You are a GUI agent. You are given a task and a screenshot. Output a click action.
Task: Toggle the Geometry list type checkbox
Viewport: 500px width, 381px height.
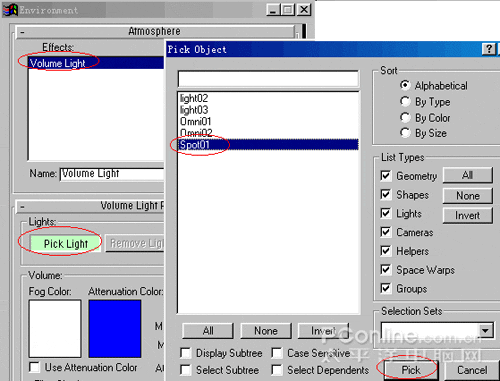pyautogui.click(x=386, y=176)
